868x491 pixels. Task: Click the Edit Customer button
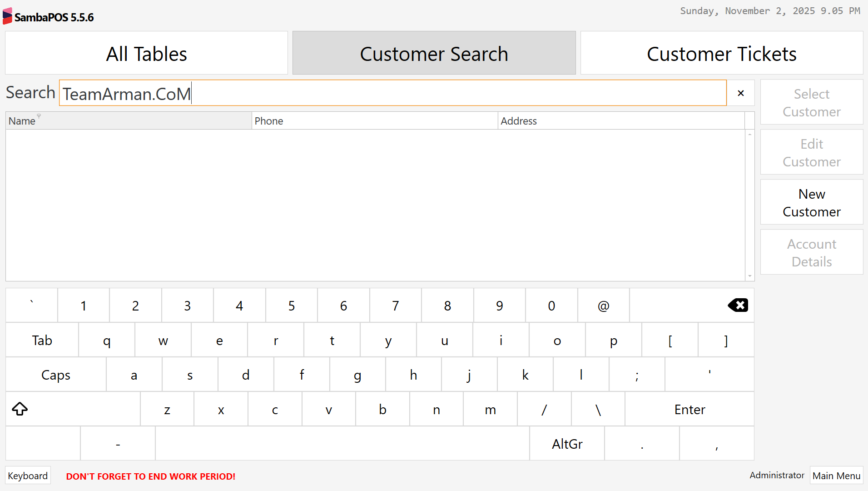click(x=812, y=152)
